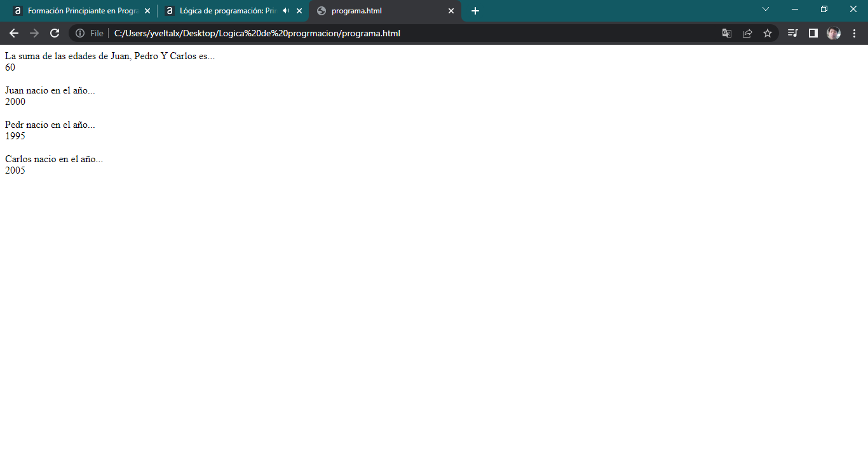
Task: Open the tab search chevron
Action: coord(766,9)
